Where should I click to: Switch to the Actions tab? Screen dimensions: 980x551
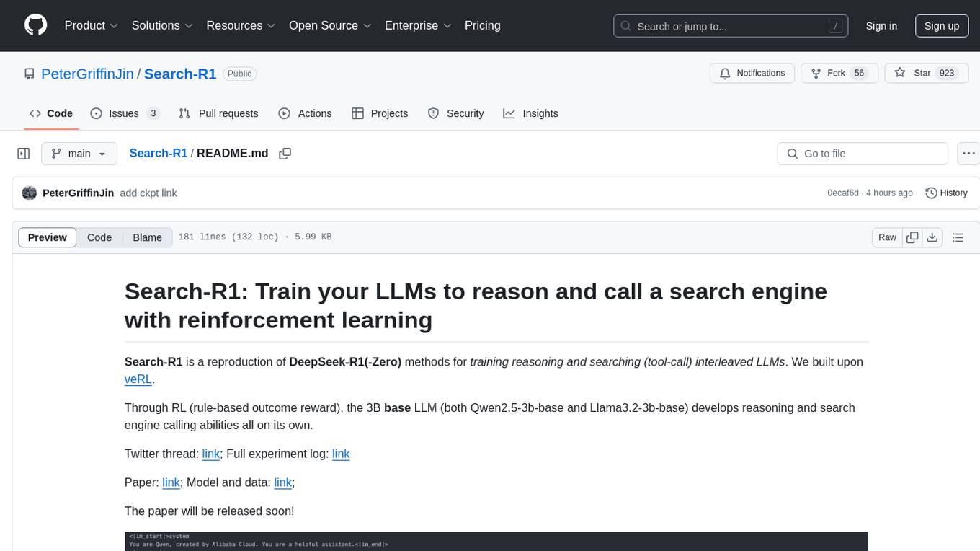(x=305, y=113)
